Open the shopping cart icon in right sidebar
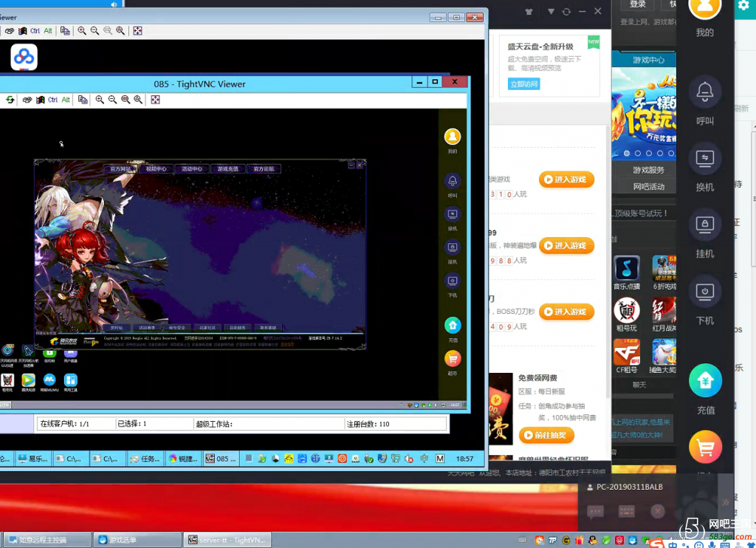 705,447
